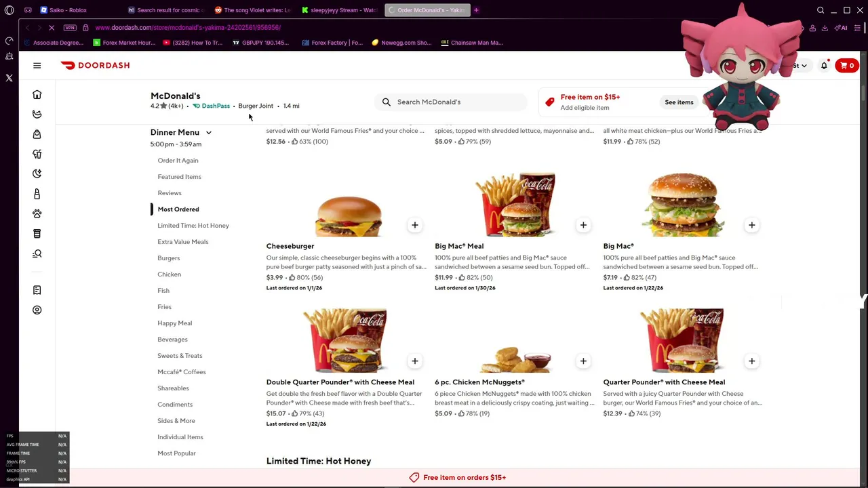Select Featured Items in menu sidebar
Screen dimensions: 868x488
pyautogui.click(x=179, y=177)
